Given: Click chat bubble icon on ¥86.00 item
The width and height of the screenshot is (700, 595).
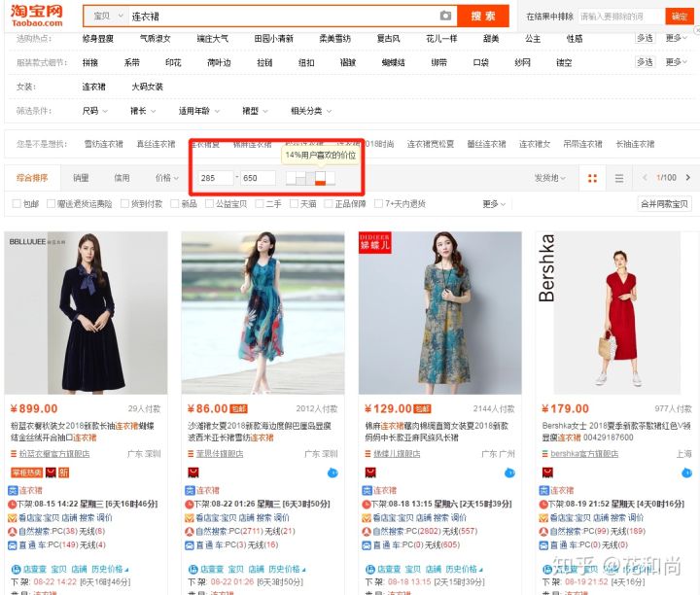Looking at the screenshot, I should [x=332, y=472].
